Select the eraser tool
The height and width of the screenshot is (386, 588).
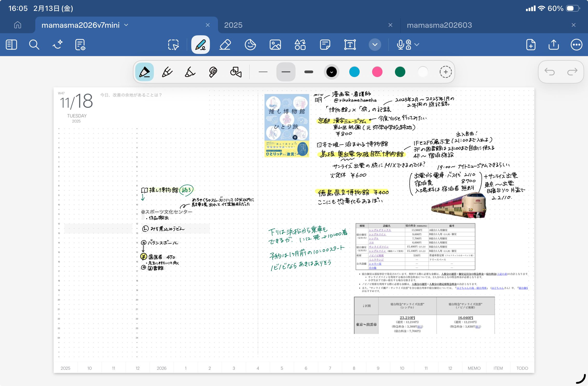(x=225, y=45)
